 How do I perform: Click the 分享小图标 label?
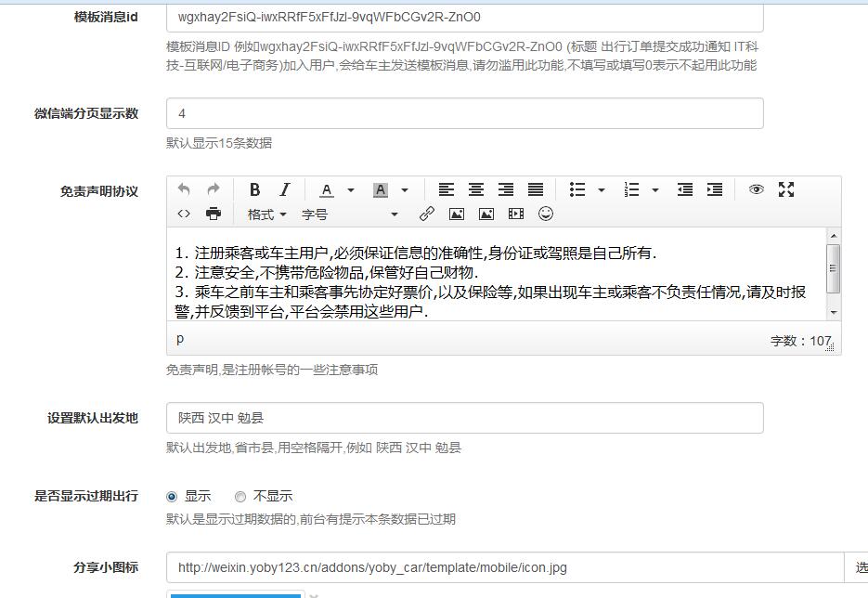(x=106, y=567)
